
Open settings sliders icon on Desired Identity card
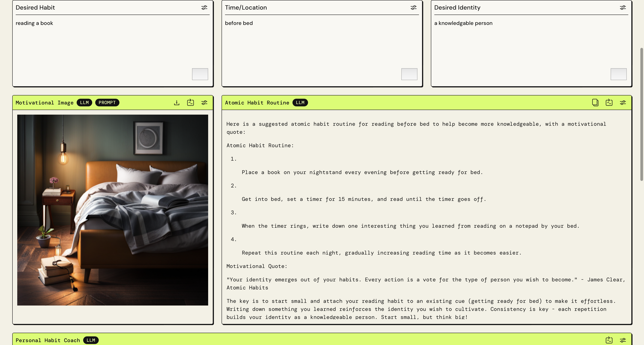coord(623,7)
